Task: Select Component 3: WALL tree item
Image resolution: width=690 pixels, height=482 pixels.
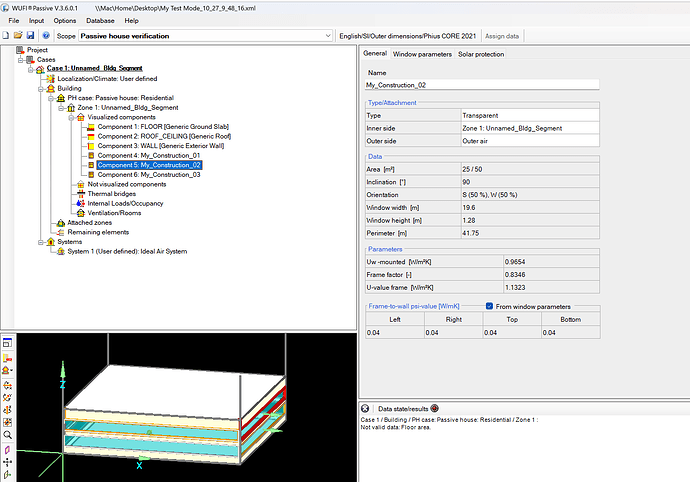Action: (x=161, y=146)
